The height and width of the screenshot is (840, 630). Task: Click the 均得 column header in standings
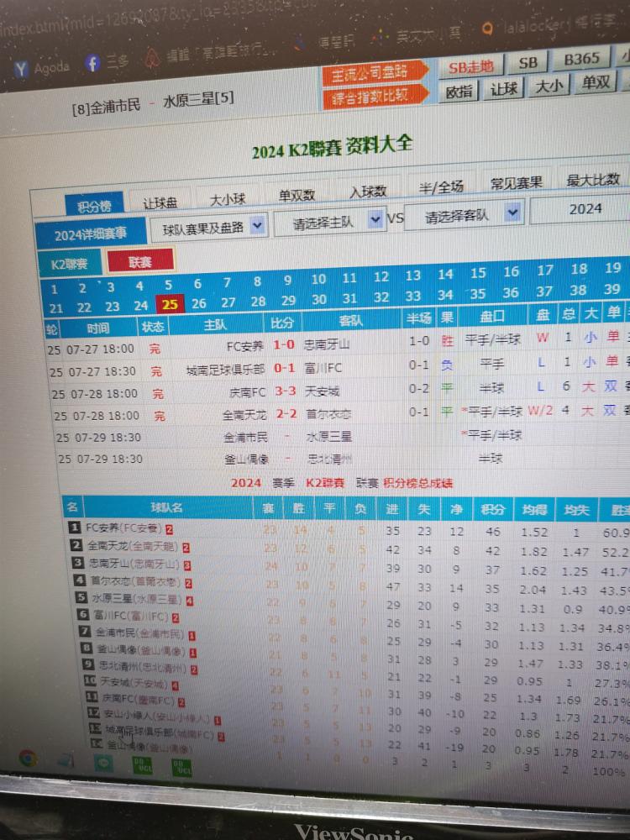[534, 509]
